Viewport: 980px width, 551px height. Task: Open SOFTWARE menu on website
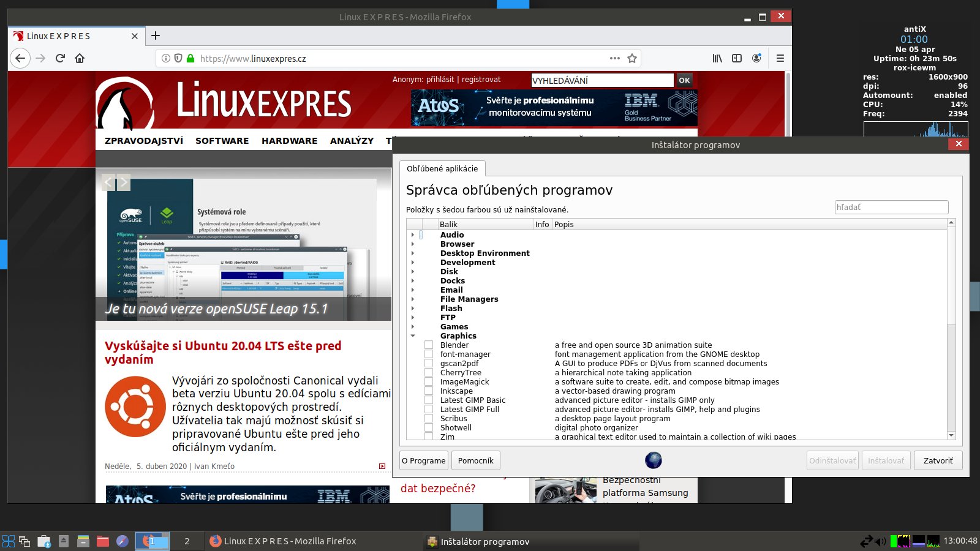tap(222, 141)
